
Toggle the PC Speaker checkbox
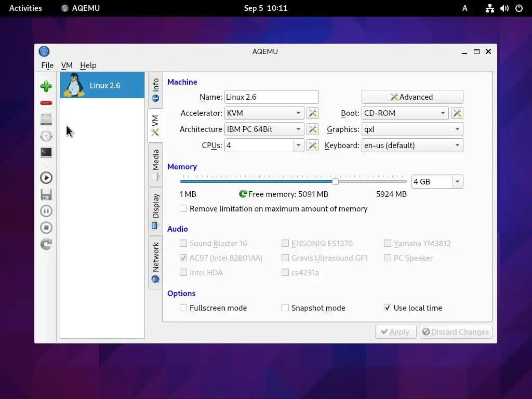click(387, 258)
